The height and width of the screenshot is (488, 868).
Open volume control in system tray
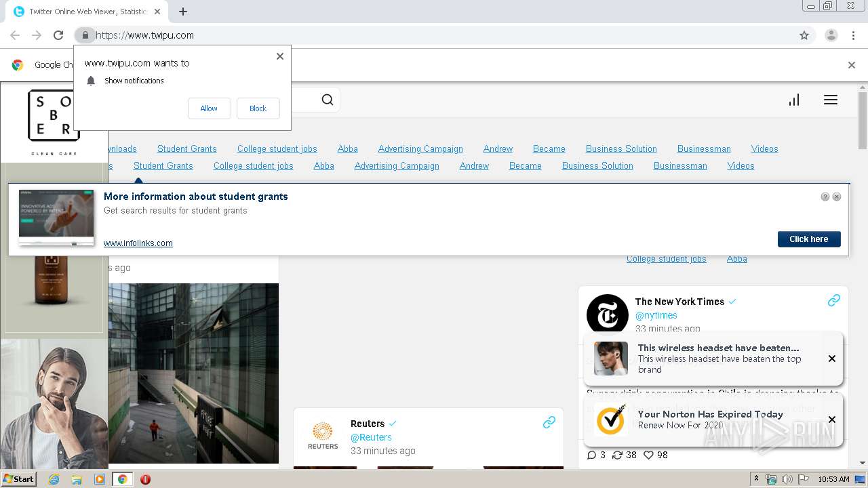(x=787, y=479)
